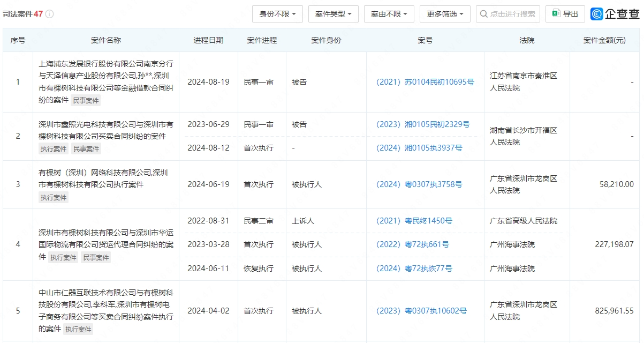644x343 pixels.
Task: Click the 企查查 logo icon
Action: pos(596,14)
